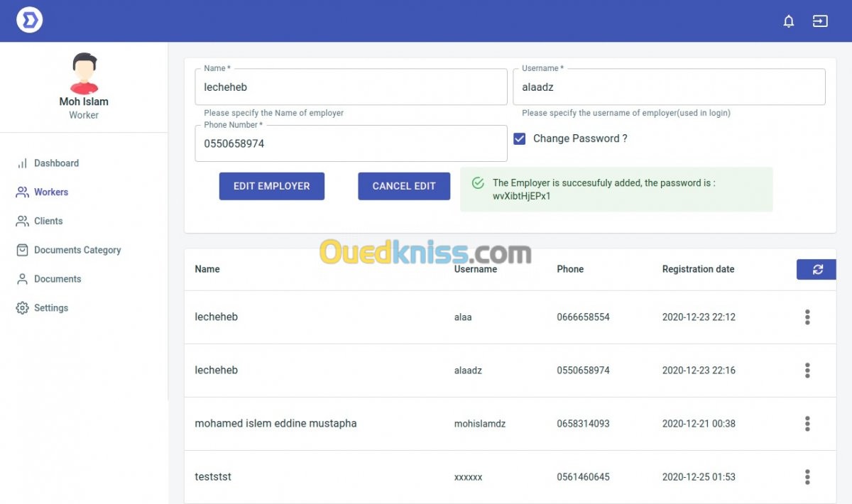The image size is (852, 504).
Task: Click the green success check icon
Action: tap(478, 183)
